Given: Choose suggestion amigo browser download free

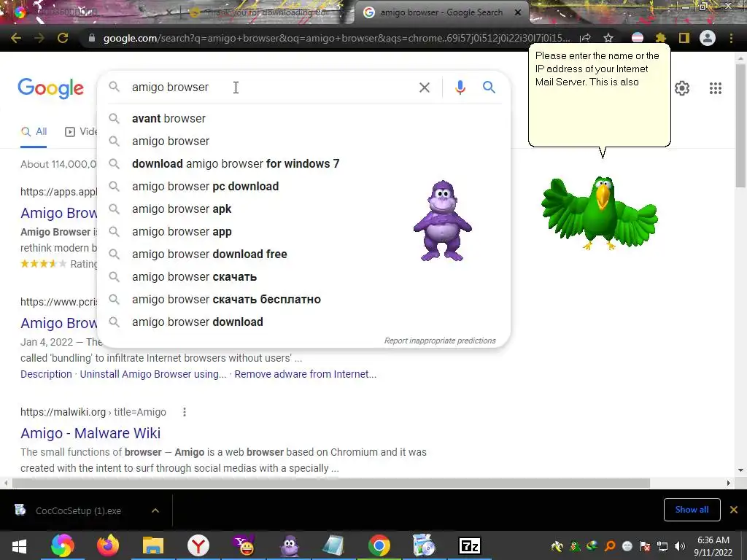Looking at the screenshot, I should tap(303, 254).
